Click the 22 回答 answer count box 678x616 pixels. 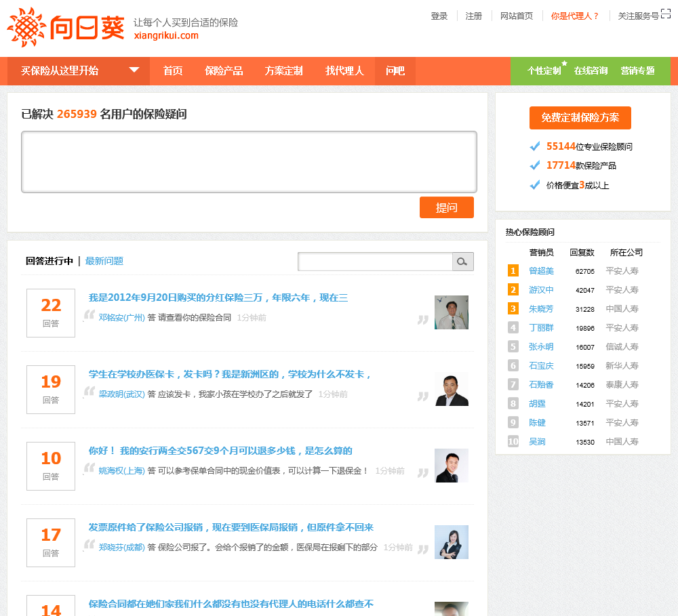[51, 312]
